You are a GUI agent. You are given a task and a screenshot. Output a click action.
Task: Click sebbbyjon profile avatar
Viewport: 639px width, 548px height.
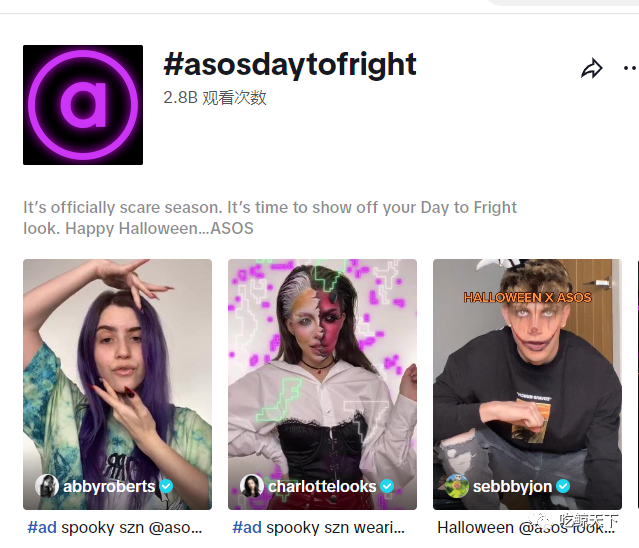click(457, 486)
